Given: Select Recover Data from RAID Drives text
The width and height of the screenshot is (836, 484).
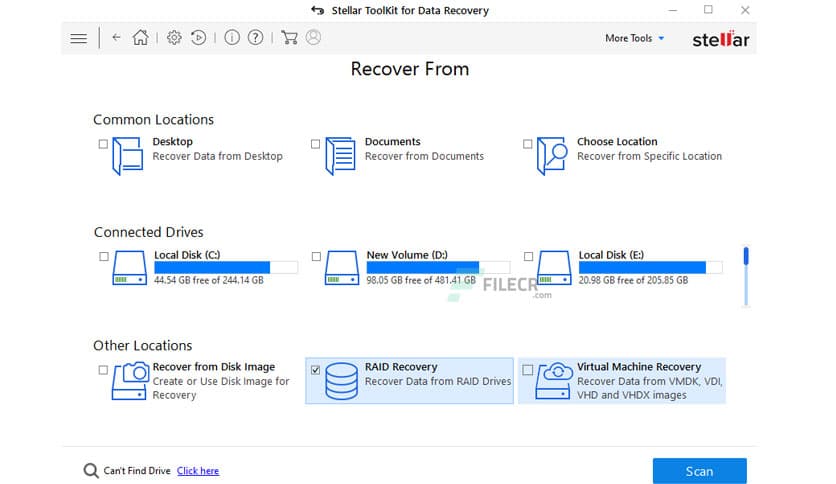Looking at the screenshot, I should [x=438, y=382].
